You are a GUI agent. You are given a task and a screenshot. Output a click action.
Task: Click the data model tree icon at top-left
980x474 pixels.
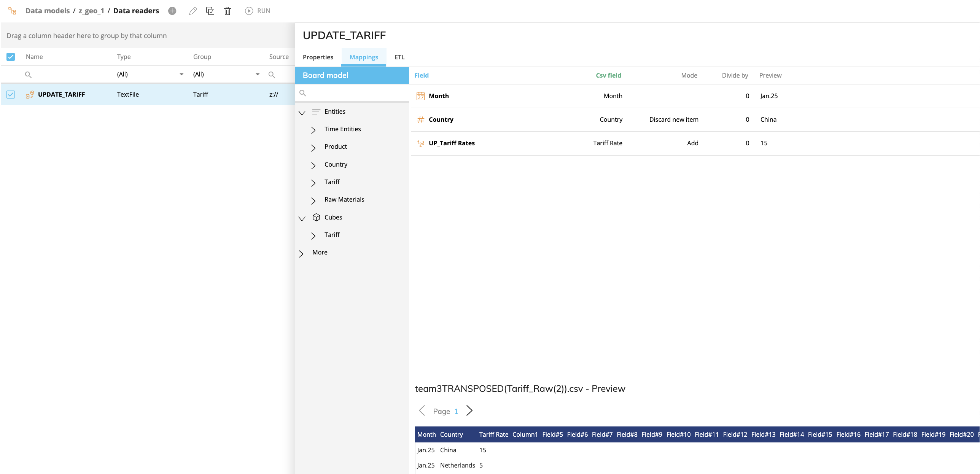tap(12, 11)
